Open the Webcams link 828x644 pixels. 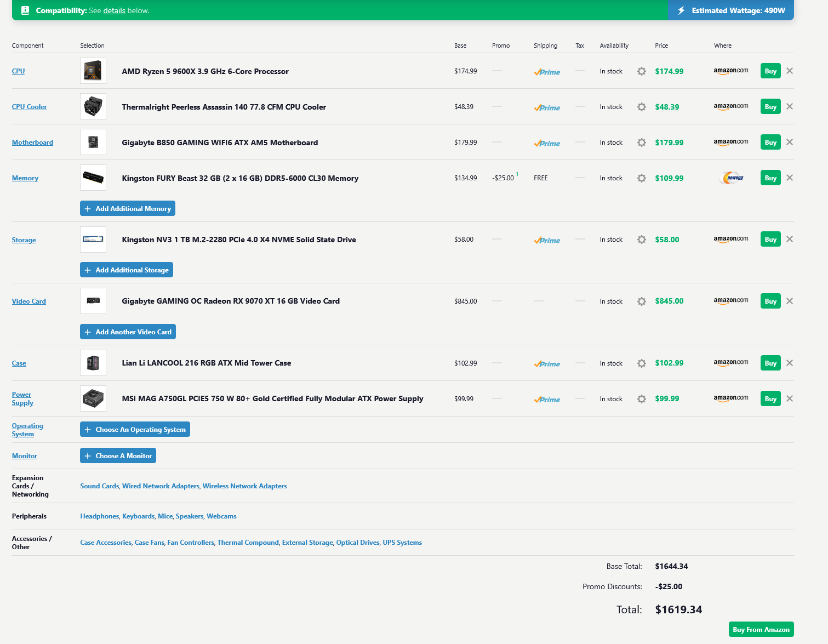click(221, 516)
